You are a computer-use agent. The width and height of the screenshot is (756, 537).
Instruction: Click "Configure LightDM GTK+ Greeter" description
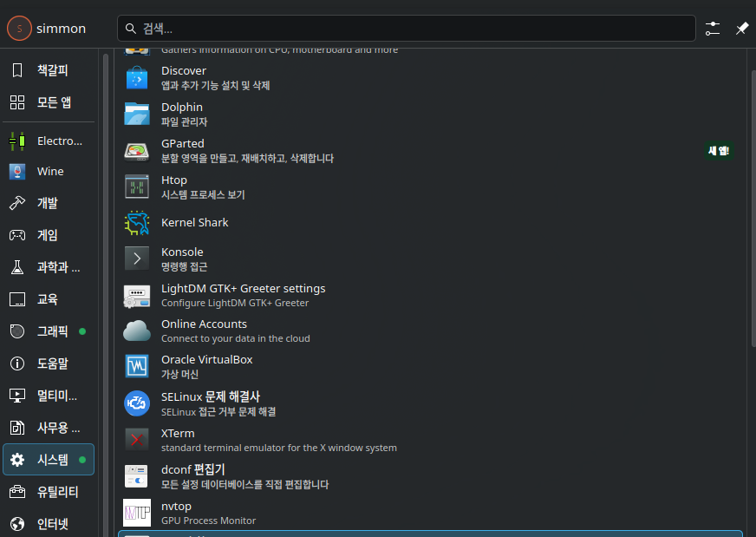pos(235,303)
